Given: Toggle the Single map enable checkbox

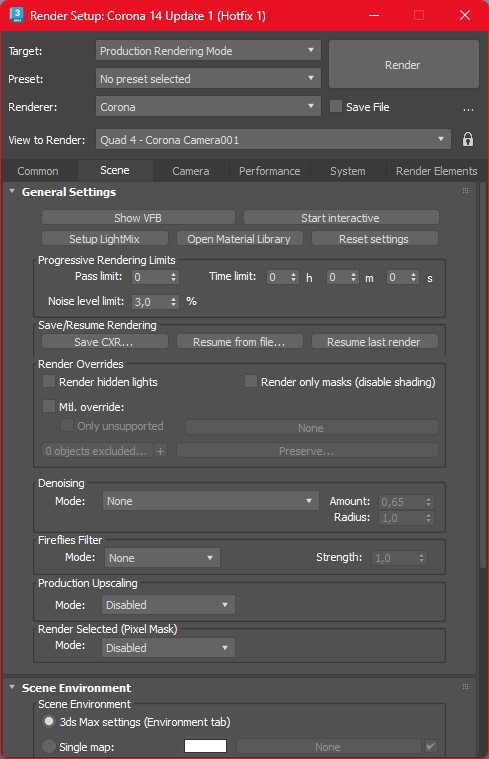Looking at the screenshot, I should click(x=430, y=746).
